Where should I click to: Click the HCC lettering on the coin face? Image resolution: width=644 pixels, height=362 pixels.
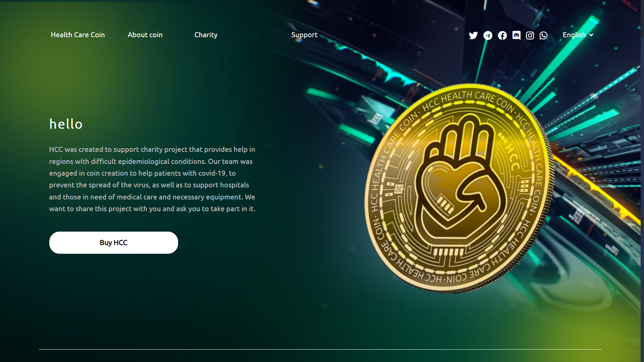tap(512, 157)
